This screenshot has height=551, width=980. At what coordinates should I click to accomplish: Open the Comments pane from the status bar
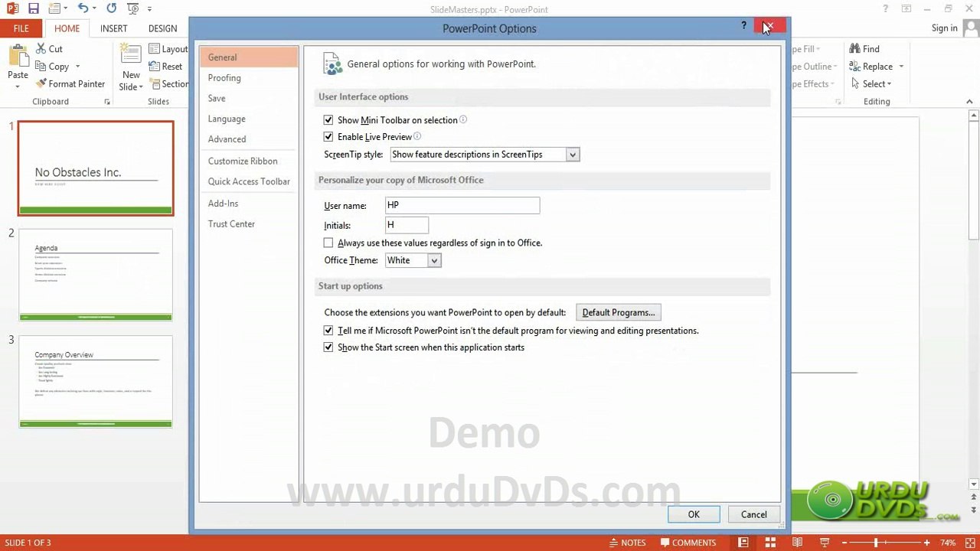point(688,543)
